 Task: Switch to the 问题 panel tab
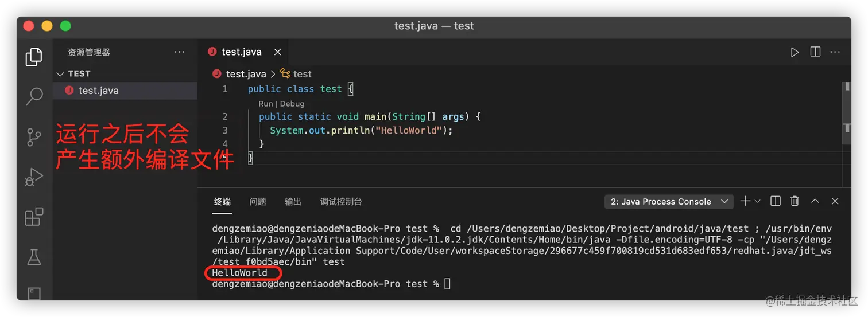click(x=258, y=202)
